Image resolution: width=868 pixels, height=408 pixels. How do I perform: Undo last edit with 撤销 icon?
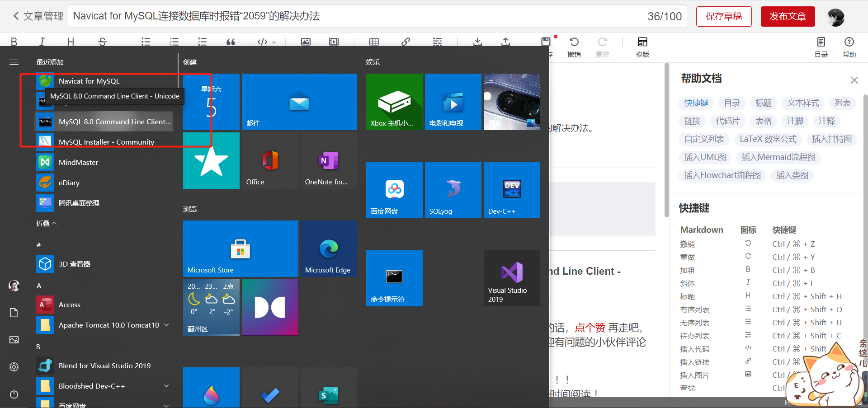pyautogui.click(x=574, y=47)
